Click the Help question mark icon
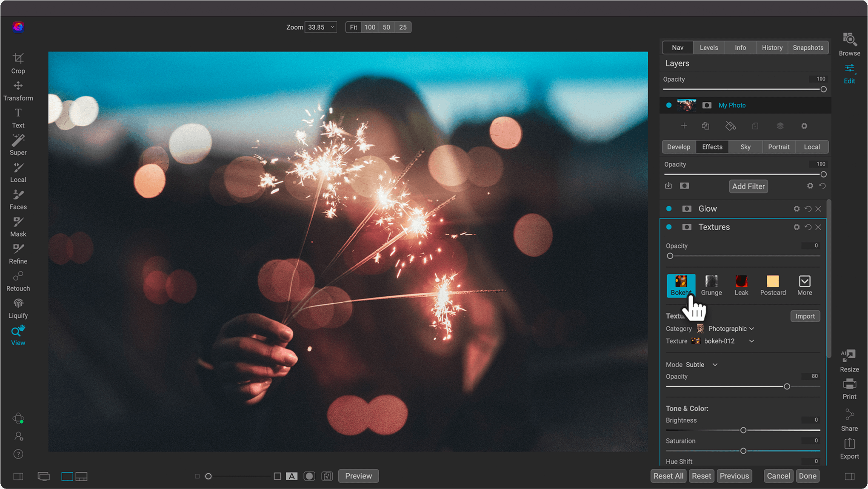 [18, 454]
